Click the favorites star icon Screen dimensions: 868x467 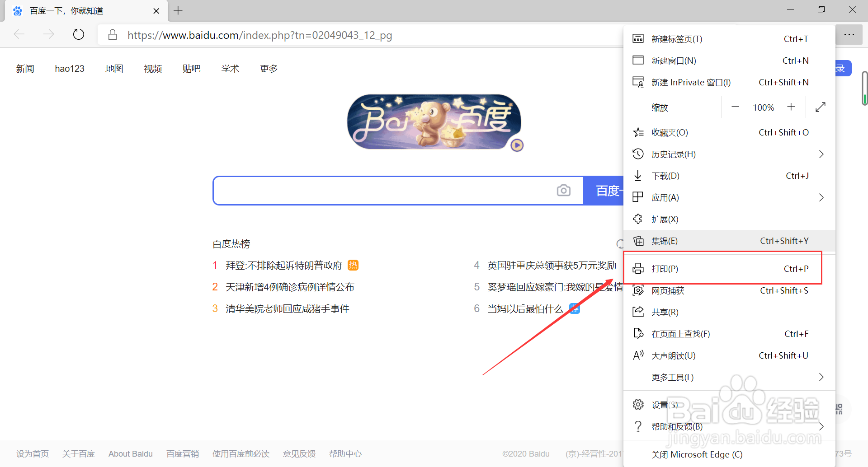click(638, 132)
